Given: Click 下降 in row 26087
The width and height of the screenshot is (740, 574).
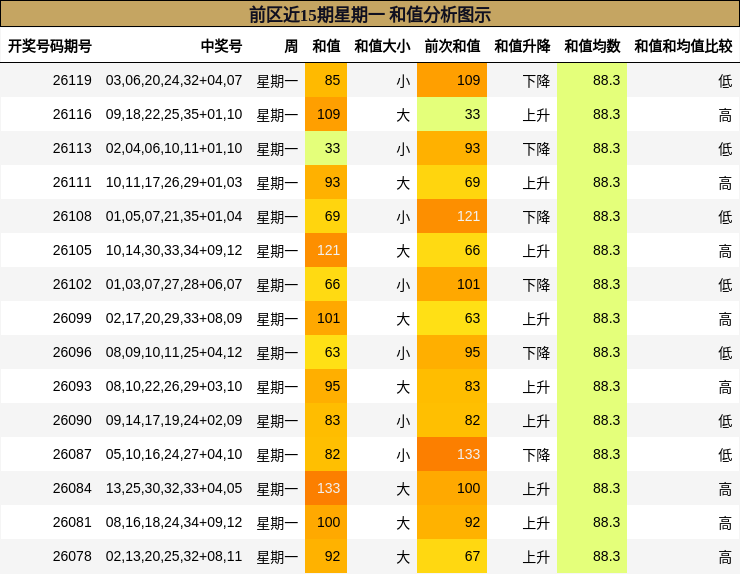Looking at the screenshot, I should coord(536,455).
